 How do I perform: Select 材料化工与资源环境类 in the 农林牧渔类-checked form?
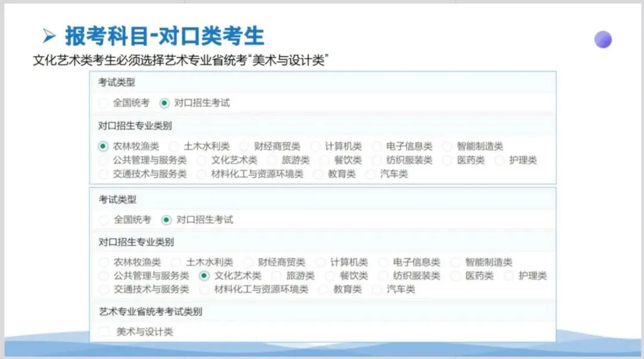[202, 174]
